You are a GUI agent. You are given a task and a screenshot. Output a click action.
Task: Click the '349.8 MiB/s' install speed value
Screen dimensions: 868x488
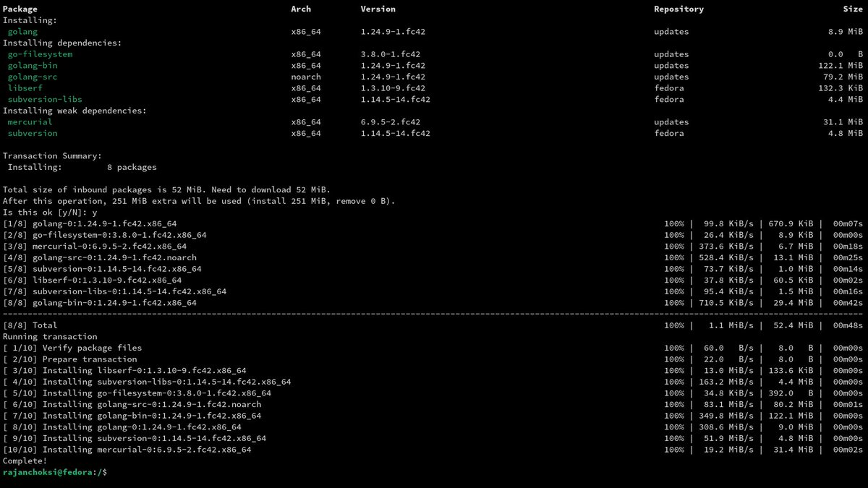click(727, 416)
